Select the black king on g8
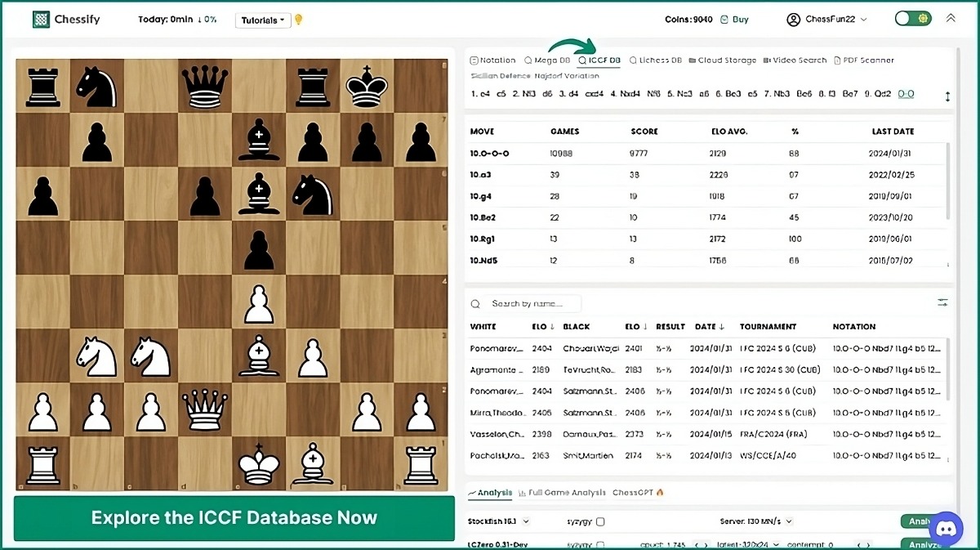980x550 pixels. tap(367, 85)
